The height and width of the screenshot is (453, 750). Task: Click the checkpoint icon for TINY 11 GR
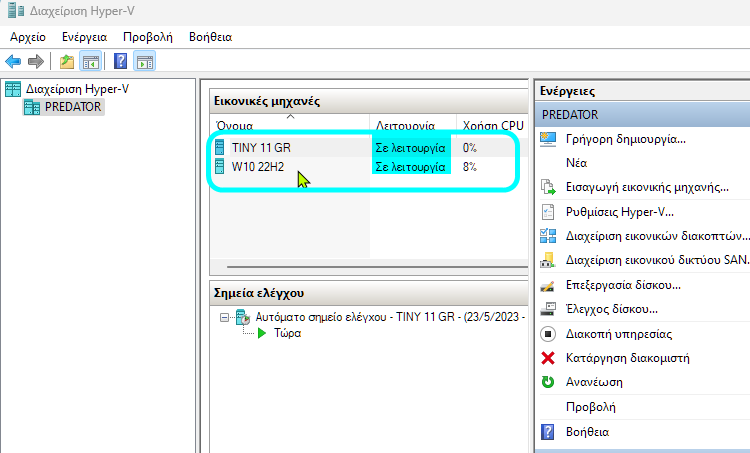(243, 317)
